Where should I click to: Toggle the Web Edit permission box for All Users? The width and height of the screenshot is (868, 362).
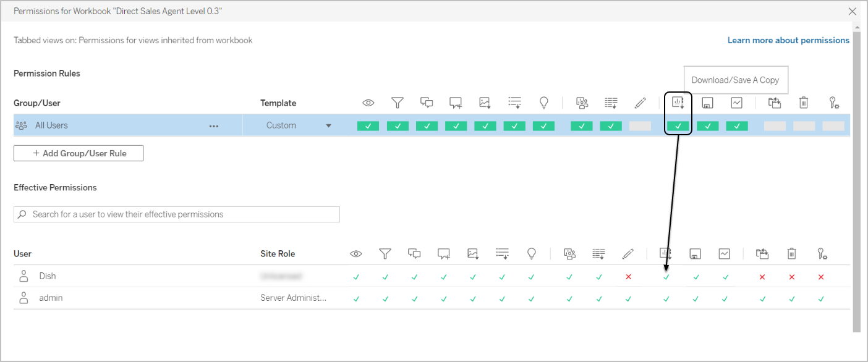(x=640, y=126)
